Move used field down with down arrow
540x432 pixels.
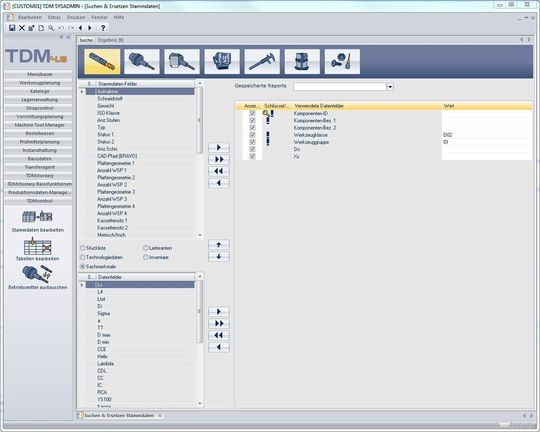pyautogui.click(x=219, y=256)
